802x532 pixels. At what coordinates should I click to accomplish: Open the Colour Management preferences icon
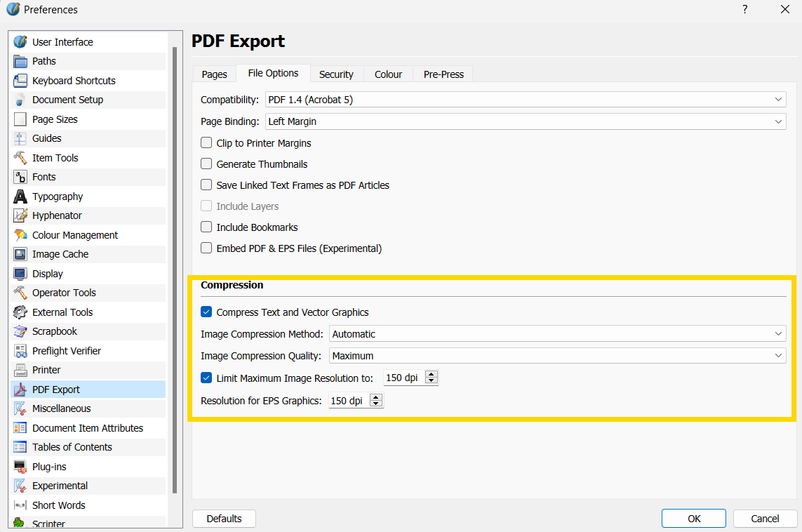point(20,235)
